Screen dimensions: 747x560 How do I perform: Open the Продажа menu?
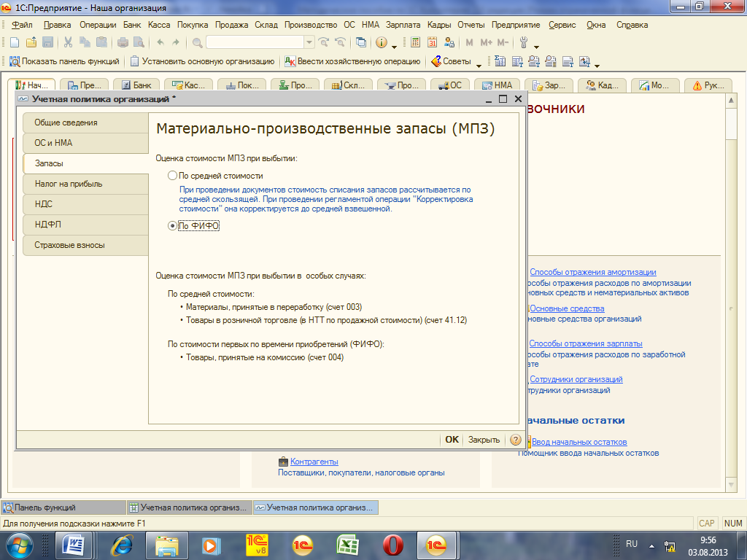tap(231, 25)
